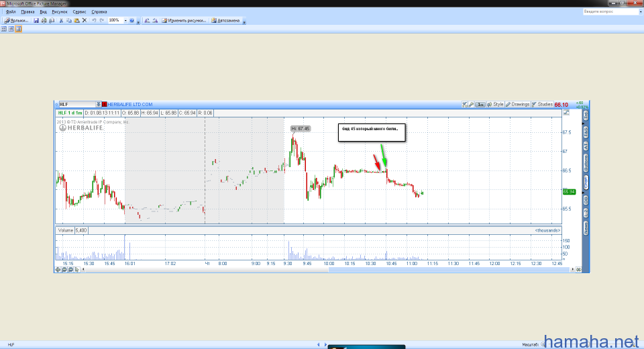Open the Правка menu
644x349 pixels.
tap(28, 12)
